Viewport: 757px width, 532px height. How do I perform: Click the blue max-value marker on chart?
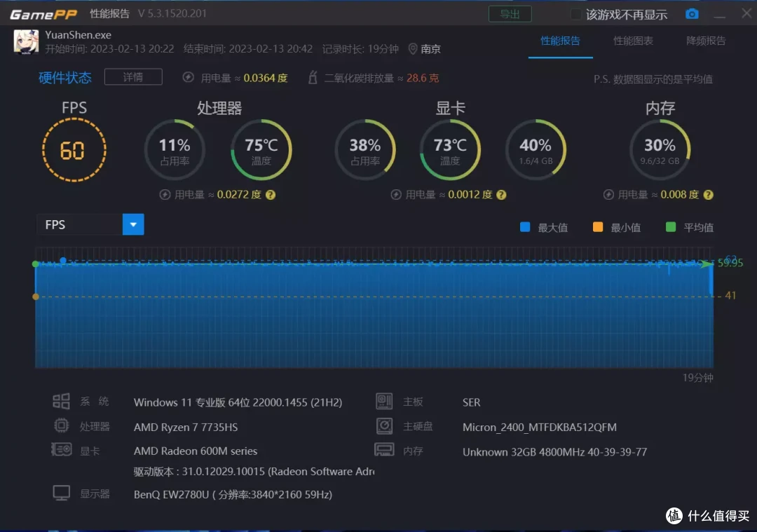point(63,261)
